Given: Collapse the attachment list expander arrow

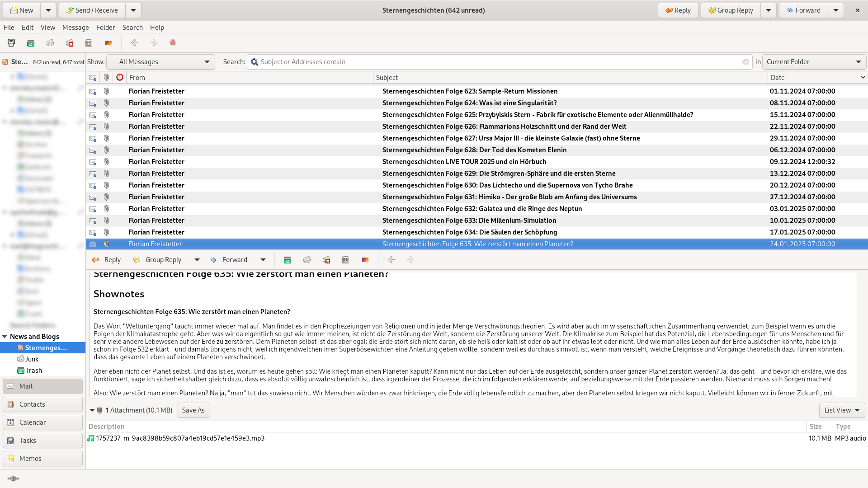Looking at the screenshot, I should click(92, 410).
